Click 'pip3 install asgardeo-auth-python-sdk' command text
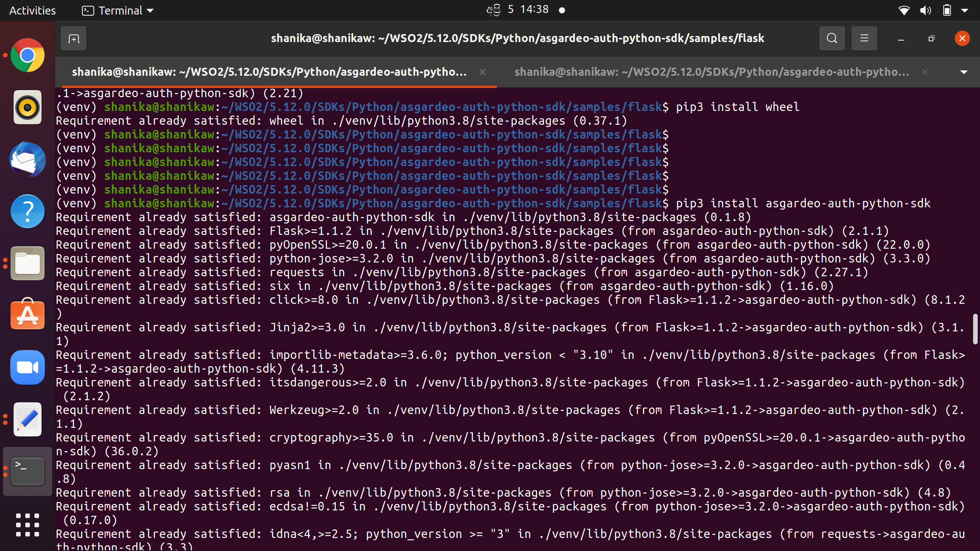980x551 pixels. [803, 203]
